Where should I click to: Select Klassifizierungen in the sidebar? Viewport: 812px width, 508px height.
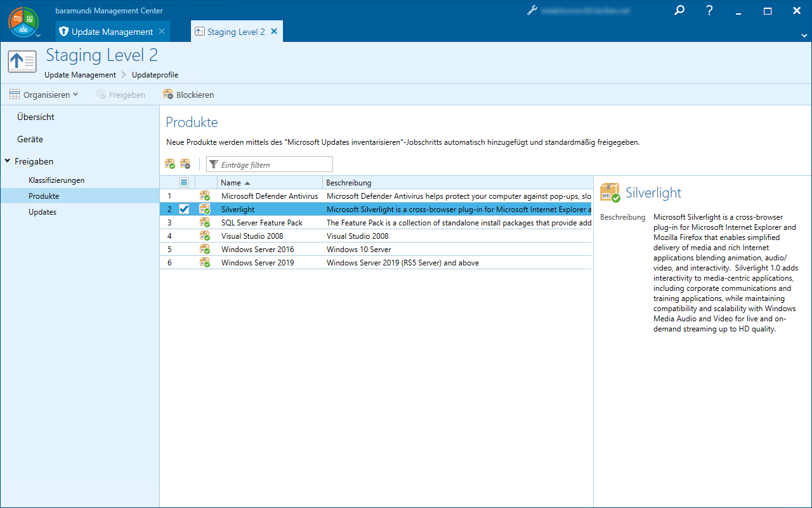56,180
